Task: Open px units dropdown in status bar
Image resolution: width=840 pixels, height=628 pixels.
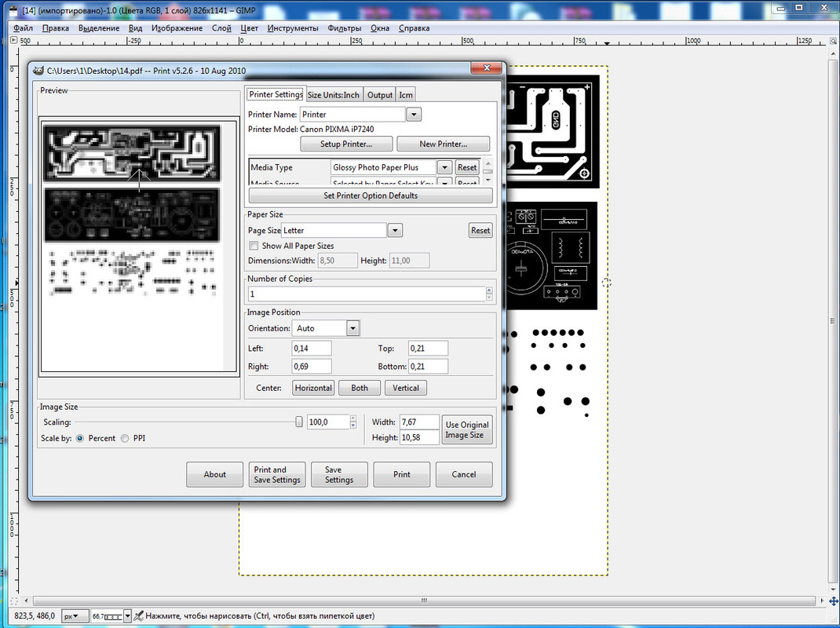Action: 75,616
